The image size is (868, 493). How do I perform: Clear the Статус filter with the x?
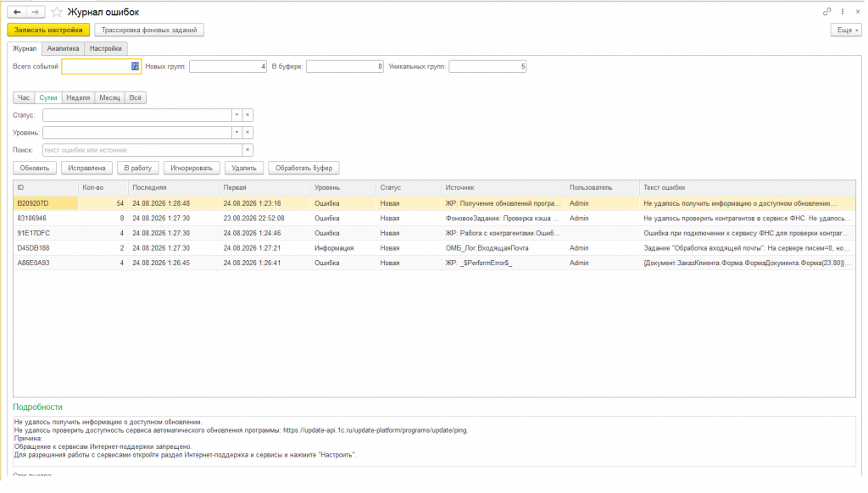[248, 115]
